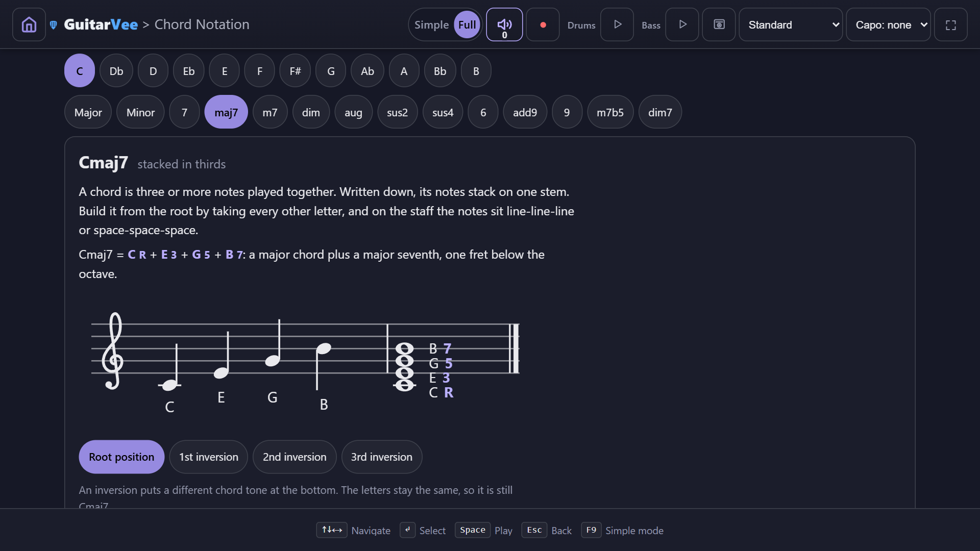The width and height of the screenshot is (980, 551).
Task: Choose the 2nd inversion button
Action: (x=295, y=457)
